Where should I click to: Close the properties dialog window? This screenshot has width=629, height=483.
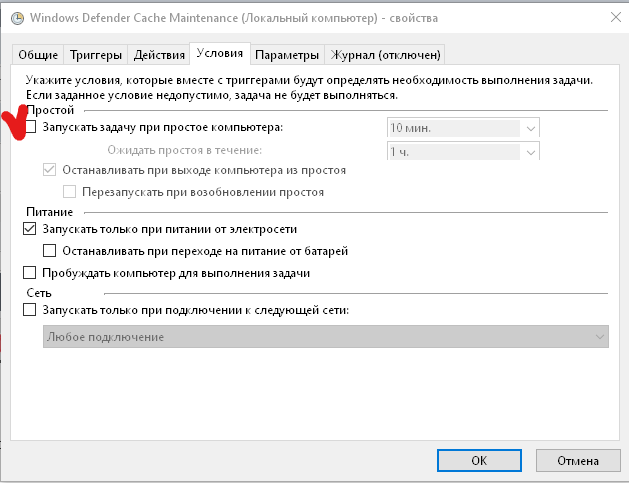pyautogui.click(x=612, y=17)
